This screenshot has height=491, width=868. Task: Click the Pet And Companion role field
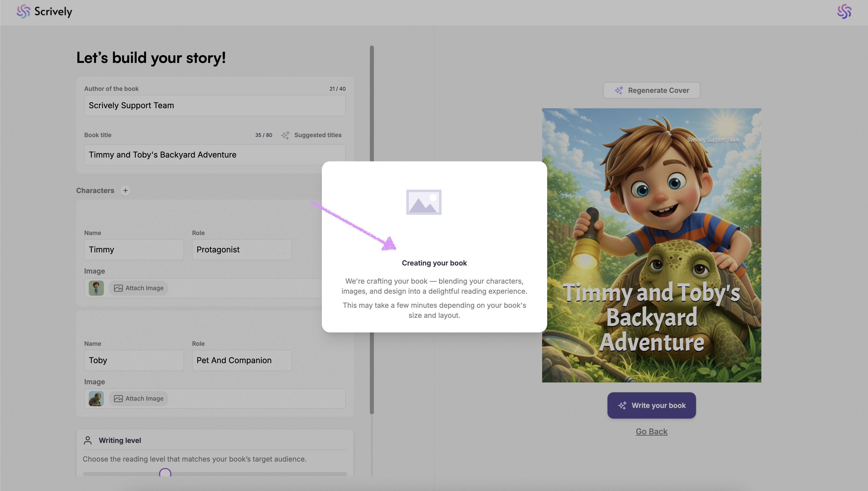coord(242,360)
